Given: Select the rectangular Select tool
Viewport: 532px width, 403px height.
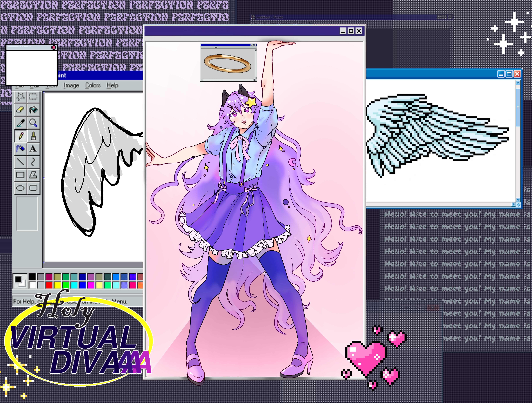Looking at the screenshot, I should pos(33,97).
